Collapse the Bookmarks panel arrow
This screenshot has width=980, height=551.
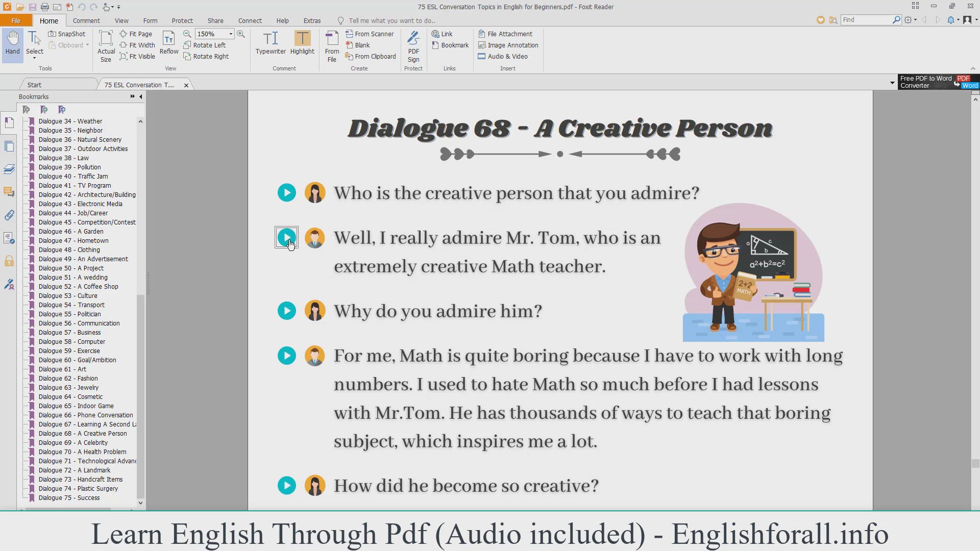tap(141, 96)
